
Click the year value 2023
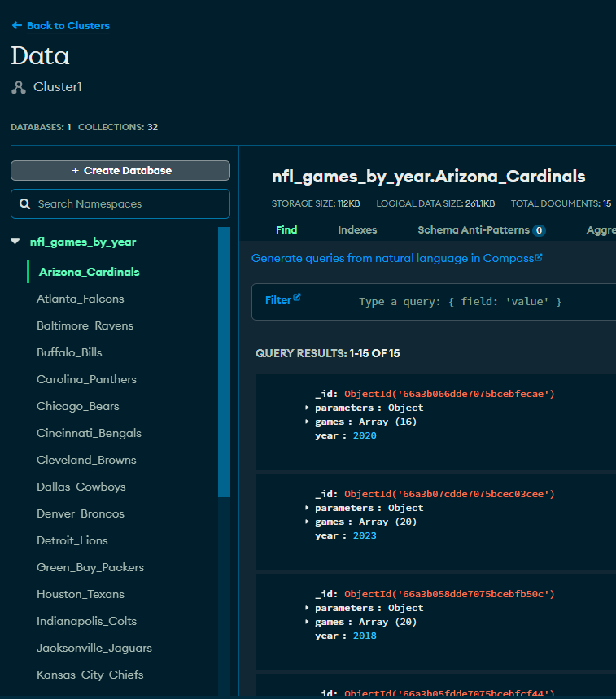[x=365, y=535]
